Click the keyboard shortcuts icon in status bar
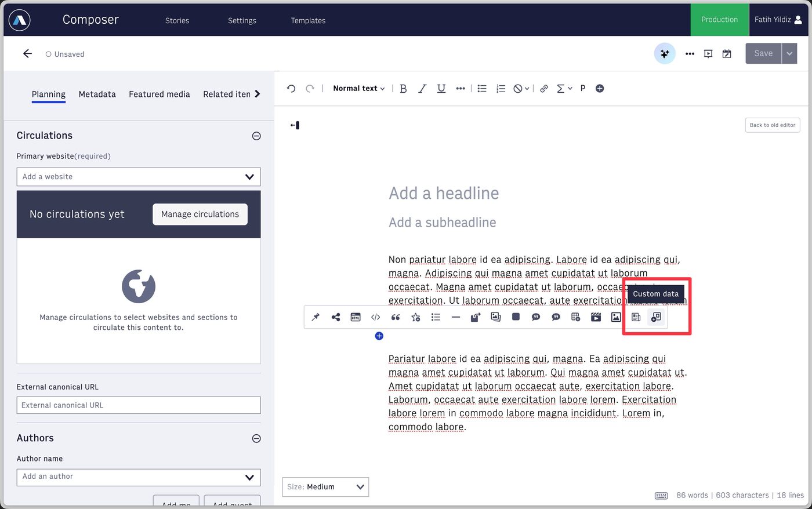Viewport: 812px width, 509px height. 661,496
